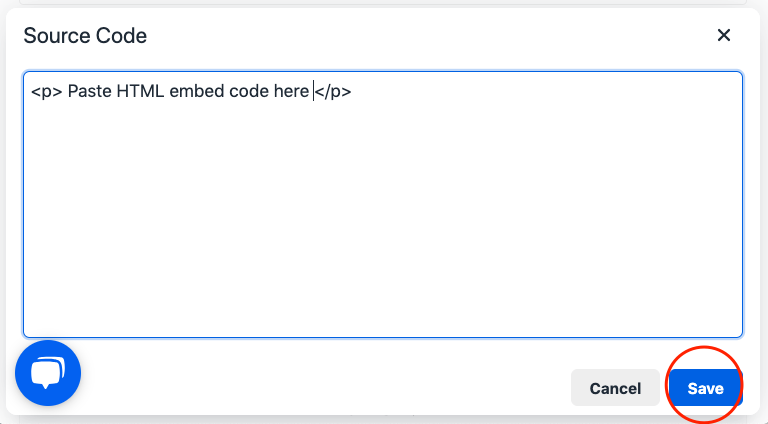
Task: Click header space between title and X
Action: [x=431, y=35]
